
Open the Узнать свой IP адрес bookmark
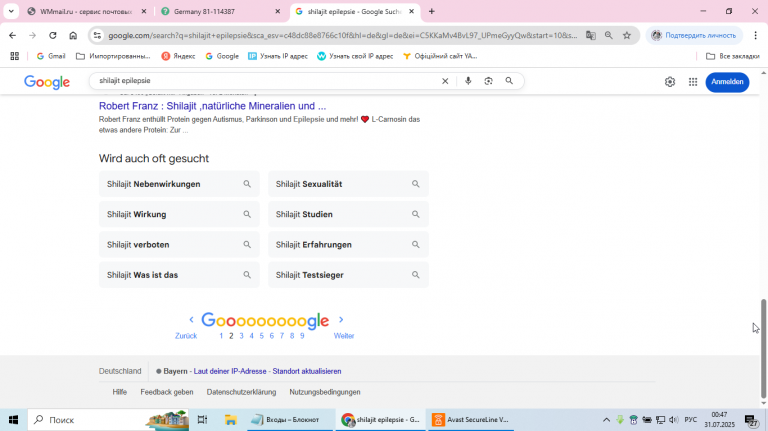click(355, 56)
